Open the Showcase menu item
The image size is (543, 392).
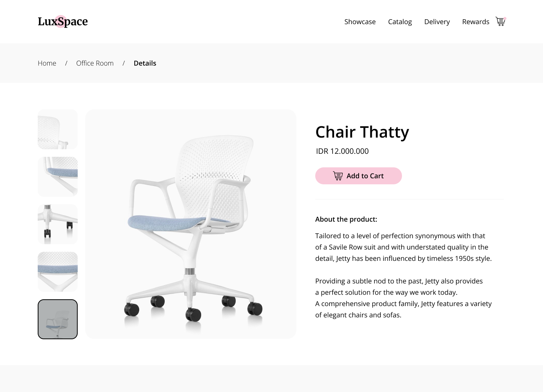coord(360,22)
